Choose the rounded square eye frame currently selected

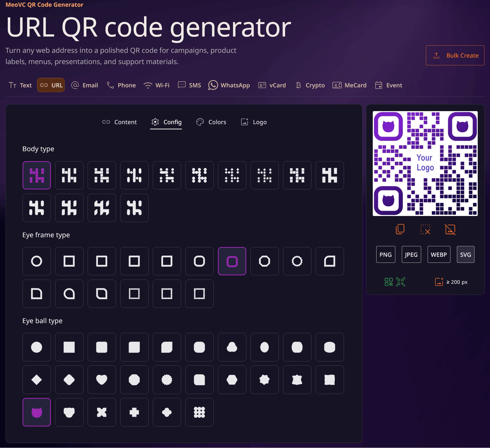coord(232,261)
